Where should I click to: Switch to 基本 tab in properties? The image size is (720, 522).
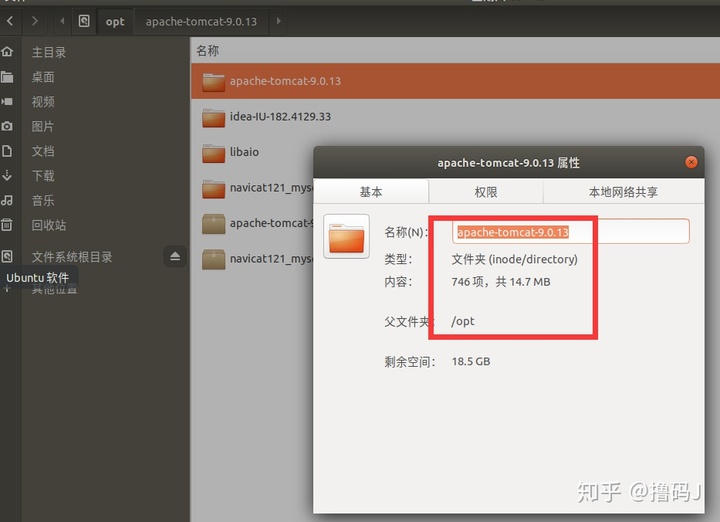tap(371, 191)
